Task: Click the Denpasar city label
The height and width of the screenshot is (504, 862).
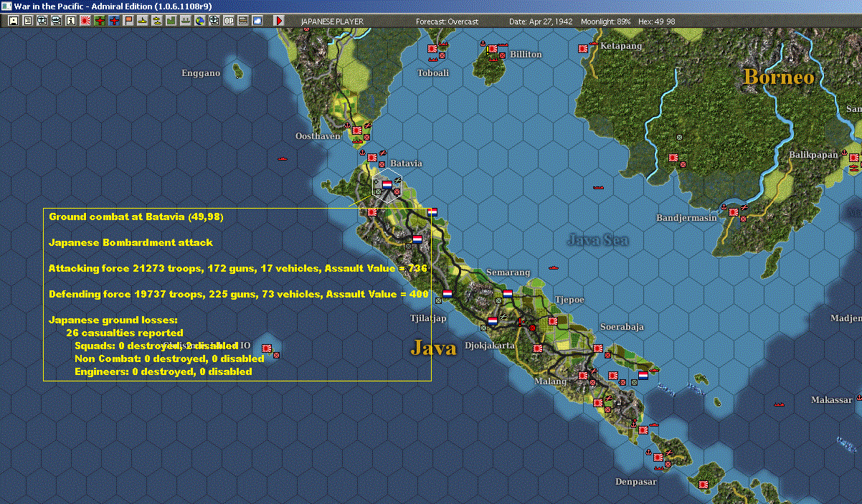Action: tap(635, 482)
